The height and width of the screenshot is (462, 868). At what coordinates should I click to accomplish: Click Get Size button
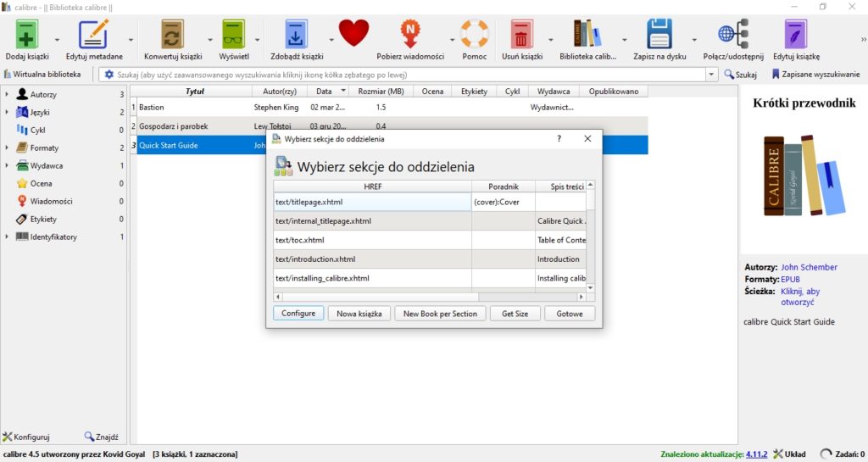515,313
